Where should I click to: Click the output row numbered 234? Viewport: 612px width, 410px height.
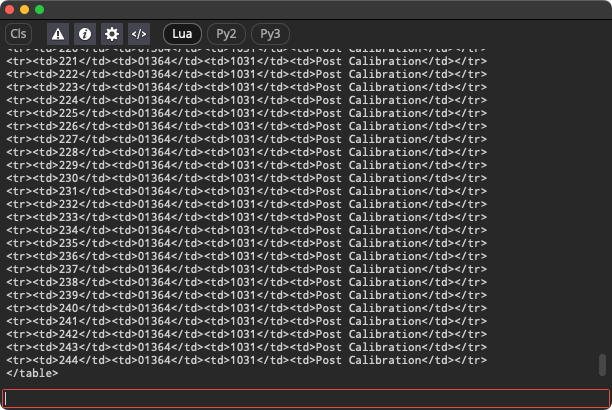click(247, 230)
